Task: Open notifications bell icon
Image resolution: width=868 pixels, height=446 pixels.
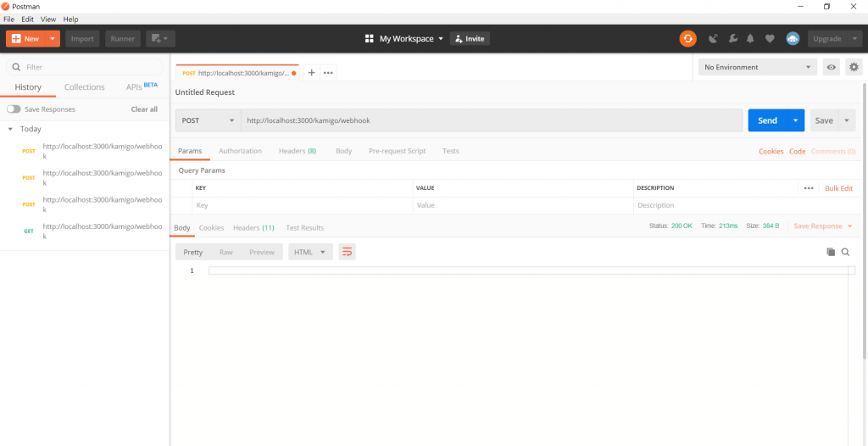Action: click(x=751, y=39)
